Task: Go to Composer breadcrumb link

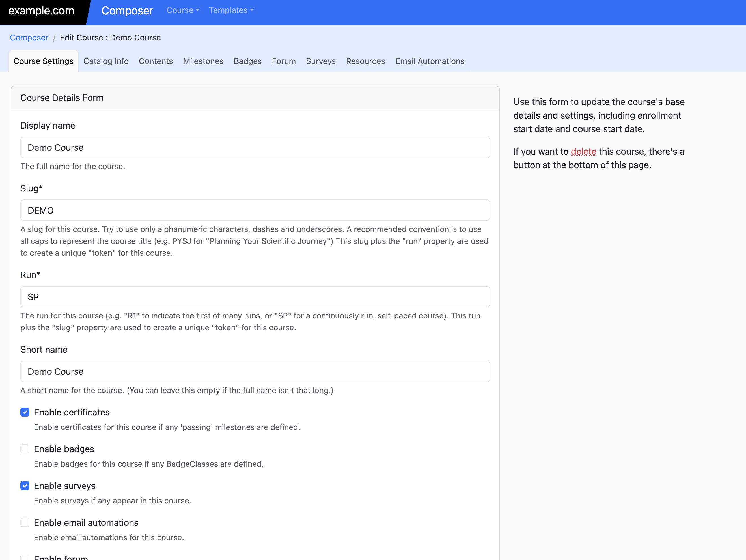Action: (x=29, y=37)
